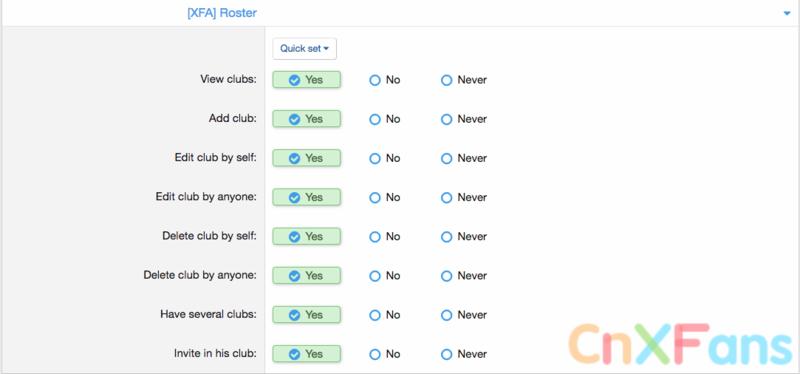
Task: Set Edit club by anyone to Never
Action: [x=464, y=197]
